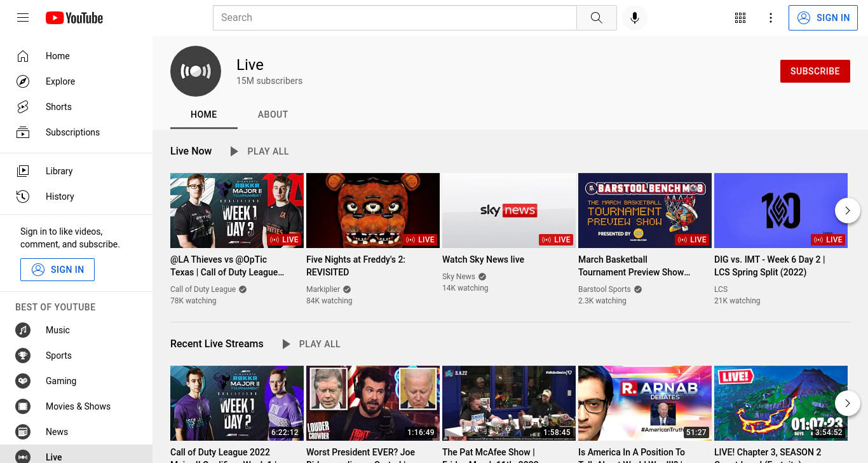
Task: Switch to the ABOUT tab
Action: click(273, 114)
